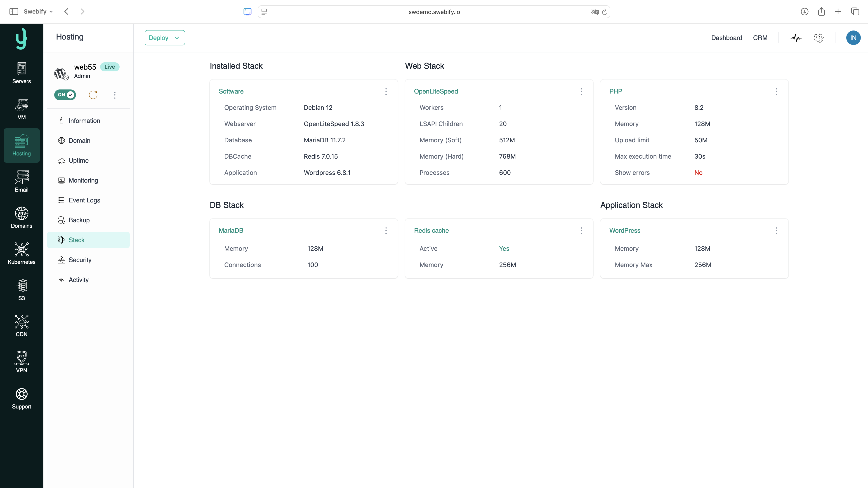
Task: Reload page with address bar refresh icon
Action: click(x=604, y=12)
